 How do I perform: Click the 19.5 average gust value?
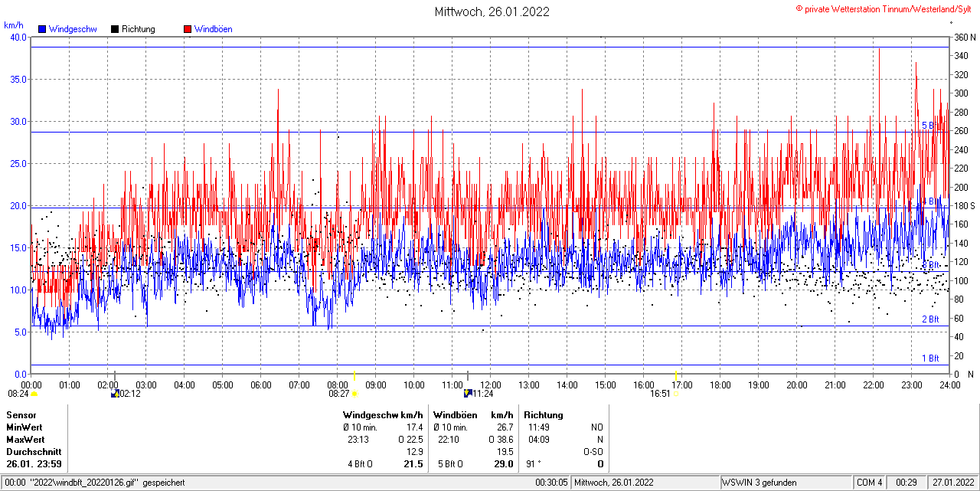[505, 452]
